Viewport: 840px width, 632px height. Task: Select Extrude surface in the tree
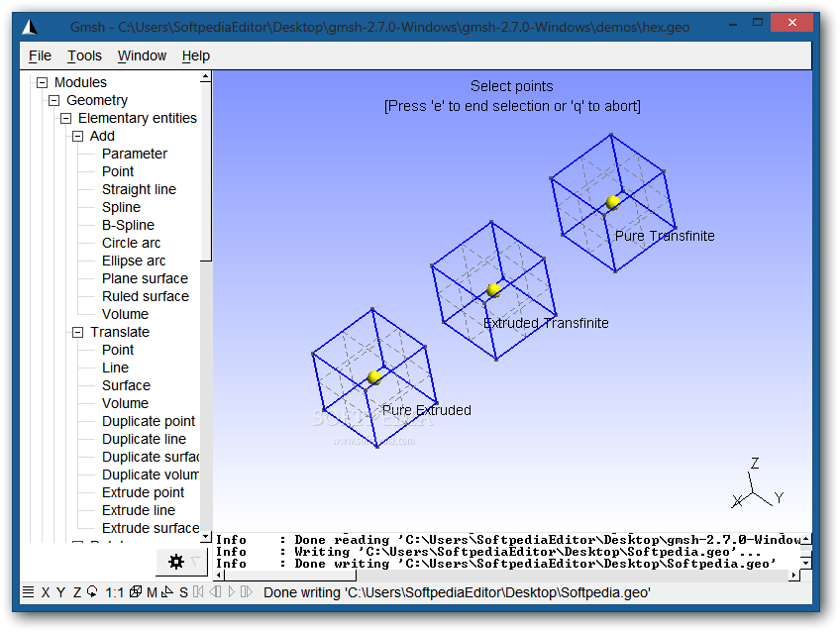151,528
